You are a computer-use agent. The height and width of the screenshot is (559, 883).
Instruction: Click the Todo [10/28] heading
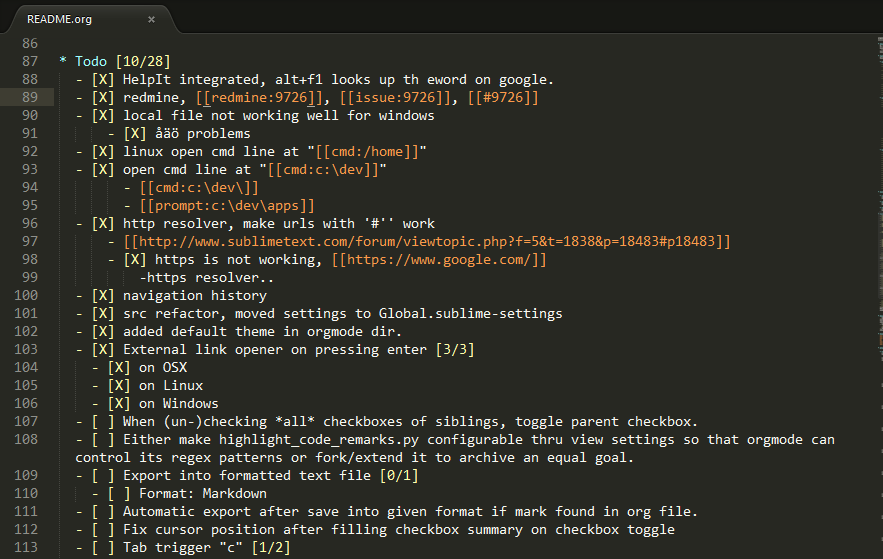click(x=122, y=61)
